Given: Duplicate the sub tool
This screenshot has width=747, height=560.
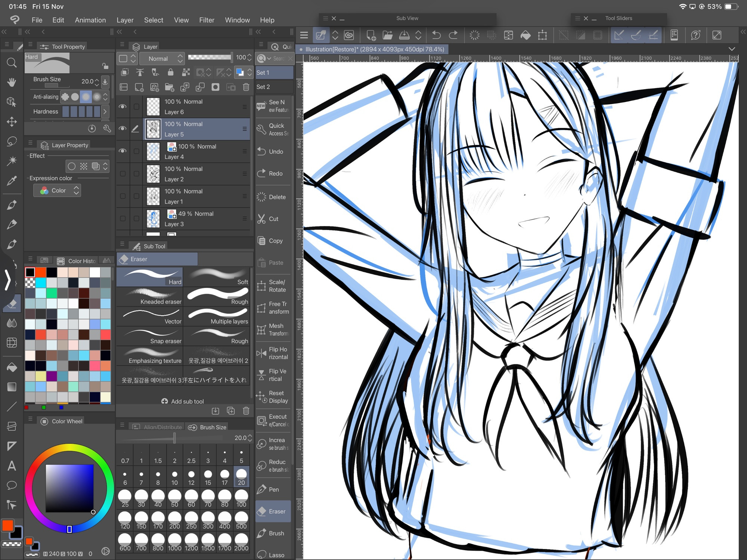Looking at the screenshot, I should click(x=231, y=411).
